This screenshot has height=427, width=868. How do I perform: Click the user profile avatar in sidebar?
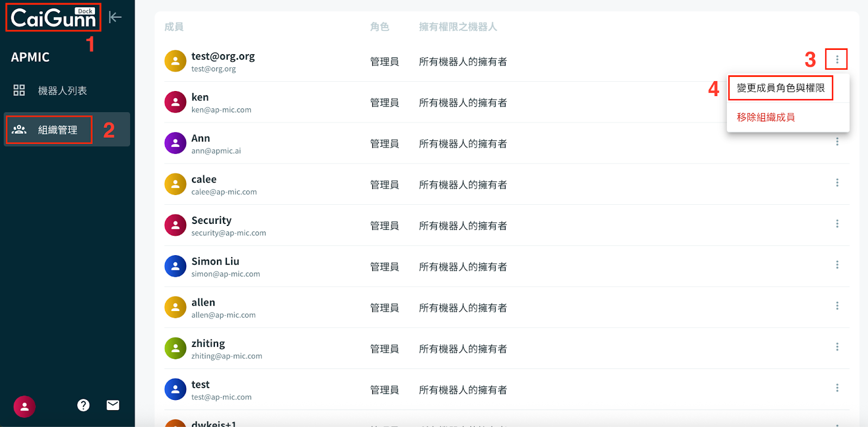(x=24, y=406)
